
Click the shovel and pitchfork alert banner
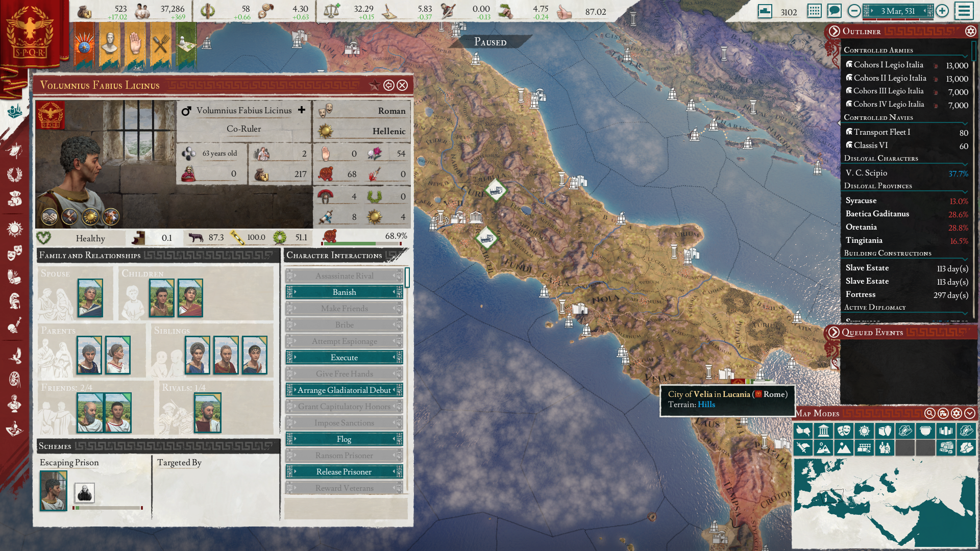(x=160, y=45)
